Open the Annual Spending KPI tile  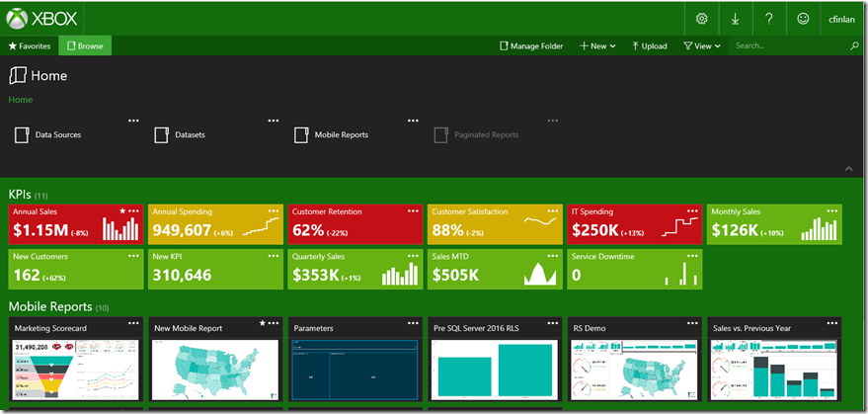tap(215, 224)
